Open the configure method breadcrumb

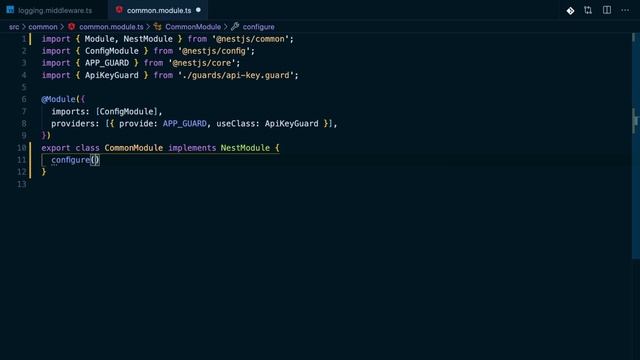[x=258, y=27]
